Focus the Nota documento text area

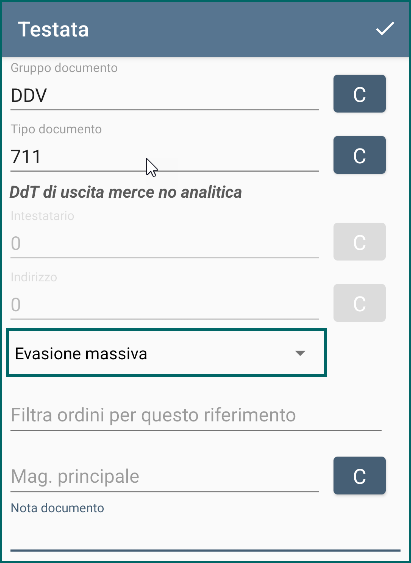point(205,535)
